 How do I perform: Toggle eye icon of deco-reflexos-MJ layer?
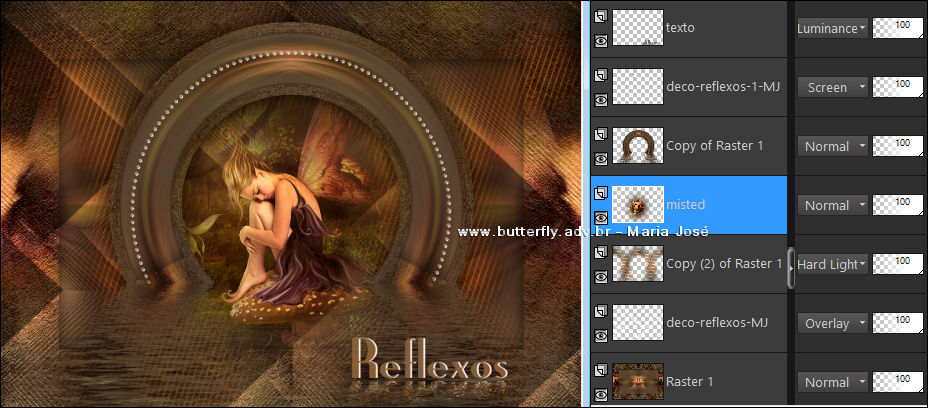(x=601, y=336)
